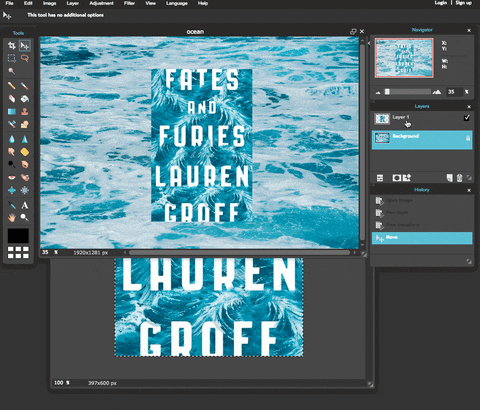
Task: Select the Gradient tool
Action: click(x=12, y=111)
